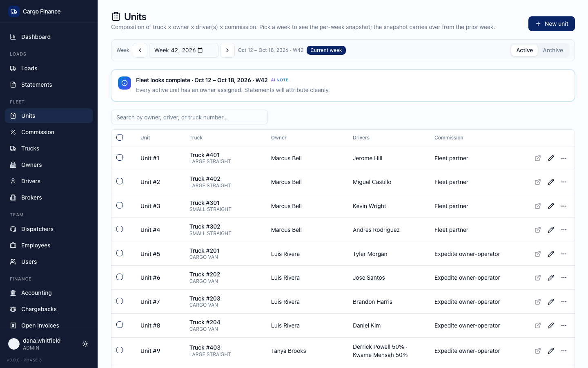Click the dana.whitfield avatar circle
This screenshot has height=368, width=588.
click(x=14, y=344)
